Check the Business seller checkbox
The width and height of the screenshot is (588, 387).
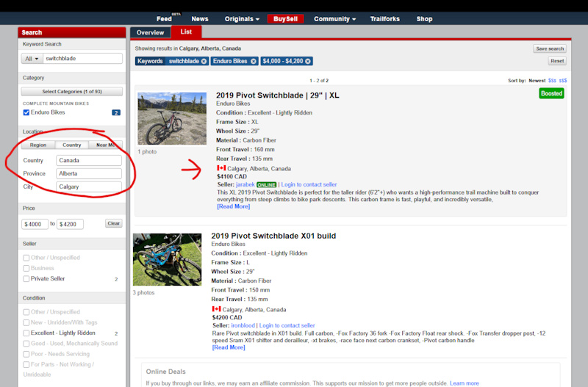(26, 268)
